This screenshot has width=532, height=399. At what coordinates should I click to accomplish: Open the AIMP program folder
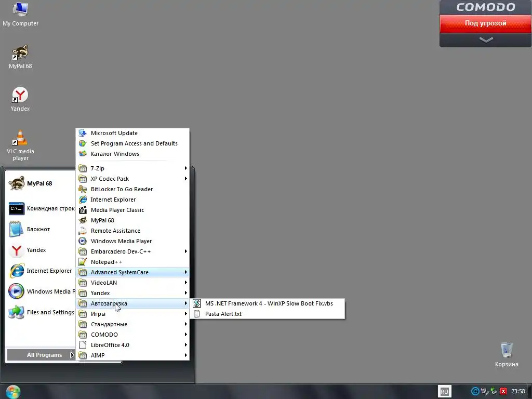[x=132, y=355]
